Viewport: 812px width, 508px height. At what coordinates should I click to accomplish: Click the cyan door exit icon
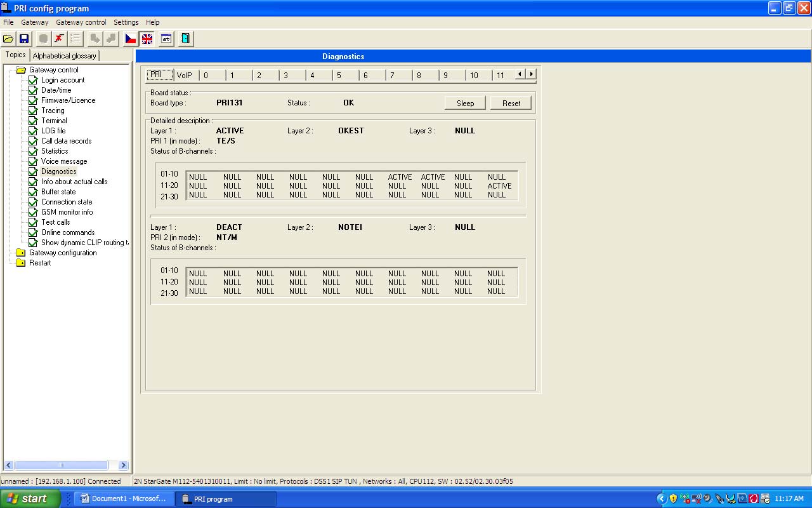(x=185, y=39)
